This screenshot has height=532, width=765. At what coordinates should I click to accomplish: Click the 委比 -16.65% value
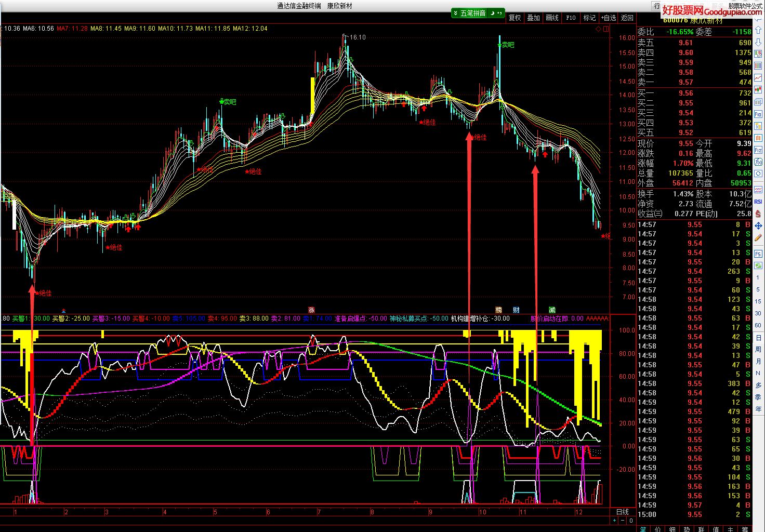[x=680, y=32]
